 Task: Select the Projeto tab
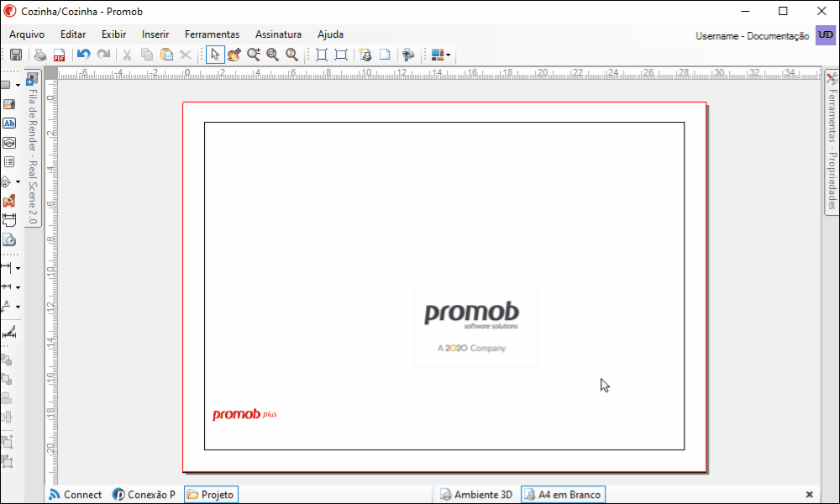coord(211,495)
